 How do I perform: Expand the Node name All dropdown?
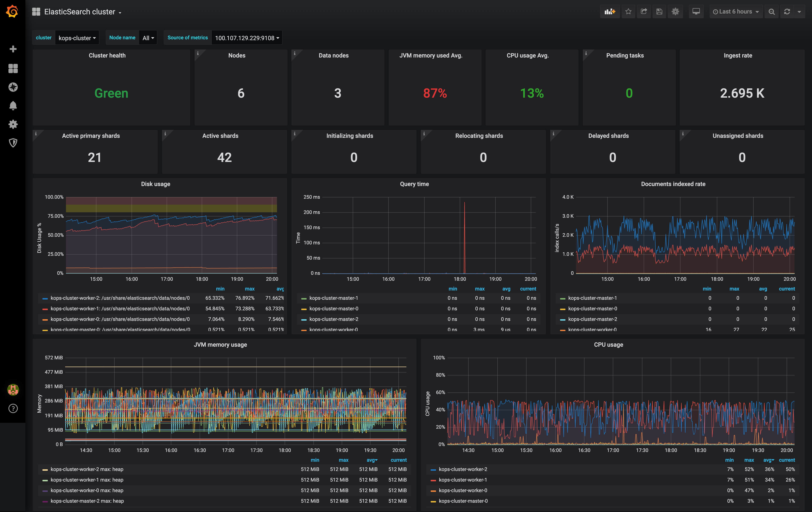[x=148, y=38]
